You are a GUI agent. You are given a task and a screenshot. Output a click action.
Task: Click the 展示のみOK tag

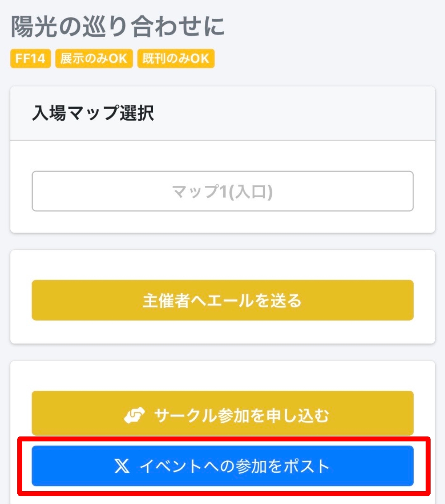94,58
